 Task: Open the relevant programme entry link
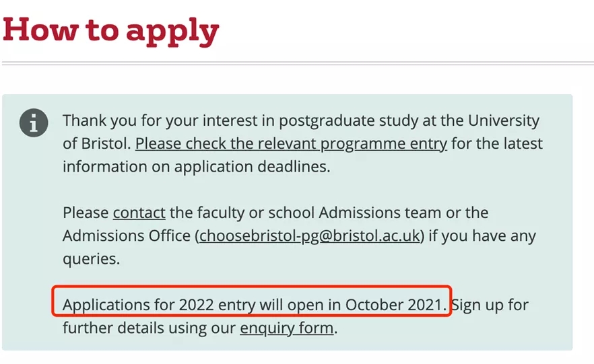[291, 143]
